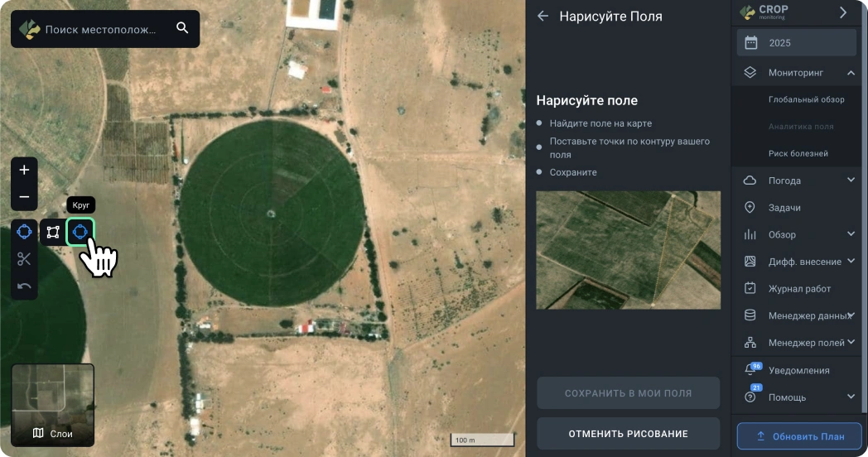This screenshot has height=457, width=868.
Task: Open Глобальный обзор menu item
Action: 806,99
